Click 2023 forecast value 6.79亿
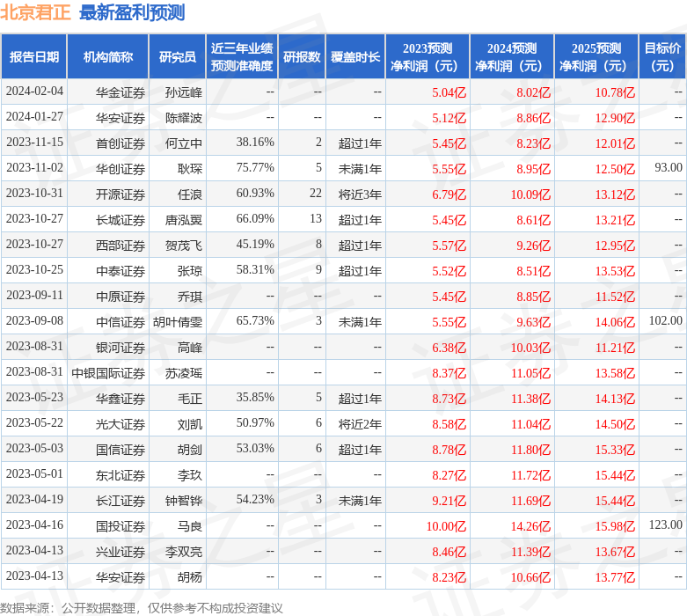Viewport: 687px width, 616px height. (449, 194)
